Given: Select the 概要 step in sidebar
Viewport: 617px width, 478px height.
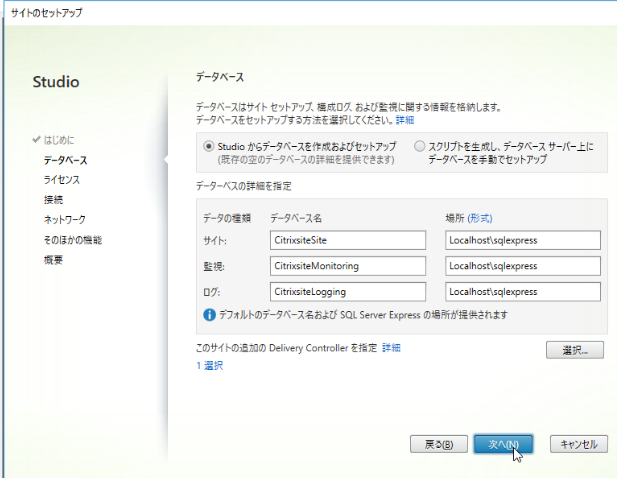Looking at the screenshot, I should [x=53, y=260].
